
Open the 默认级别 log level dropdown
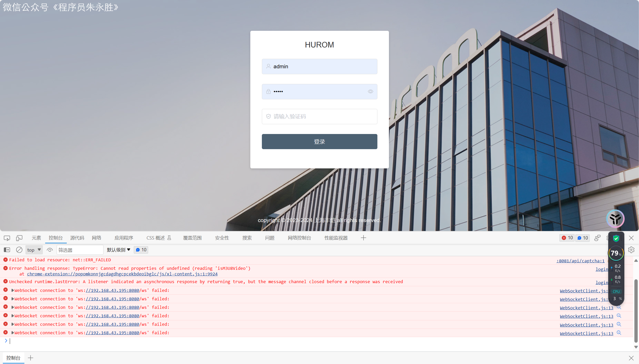tap(118, 250)
